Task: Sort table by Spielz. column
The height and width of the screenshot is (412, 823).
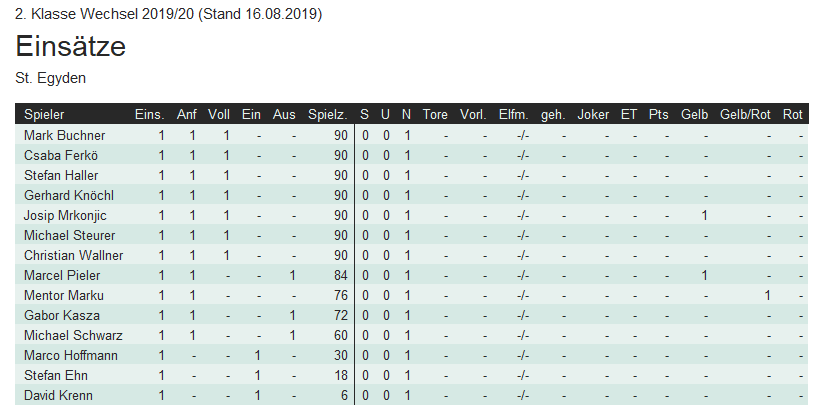Action: point(328,114)
